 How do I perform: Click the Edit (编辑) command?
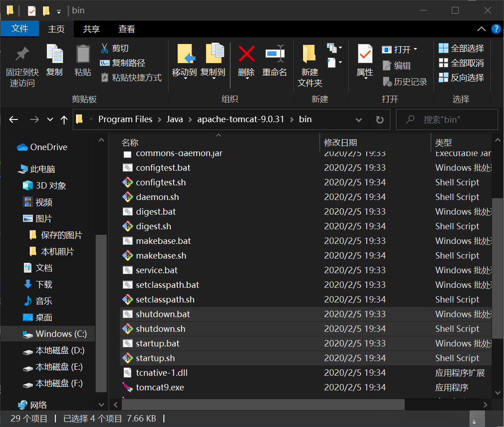point(396,65)
